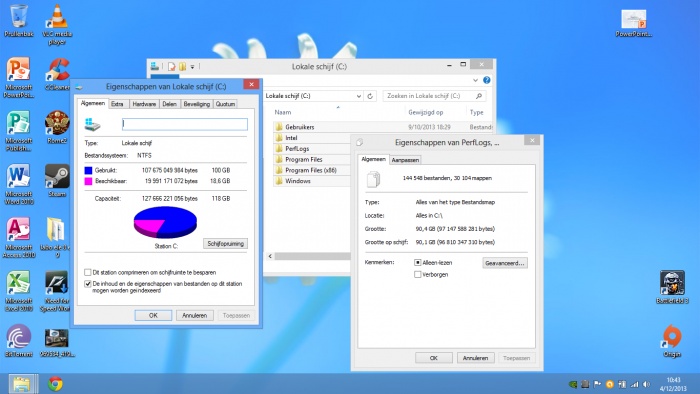Click the help icon in Explorer window
The height and width of the screenshot is (394, 700).
pyautogui.click(x=487, y=80)
